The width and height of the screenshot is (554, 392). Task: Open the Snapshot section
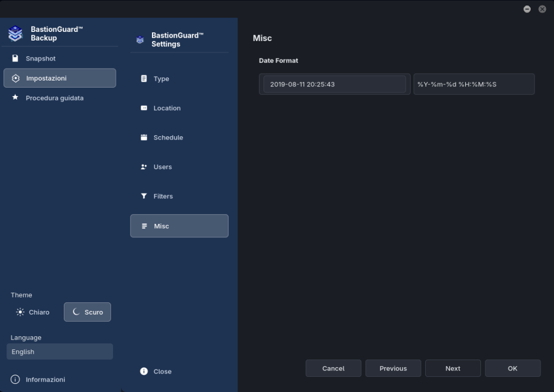point(60,58)
